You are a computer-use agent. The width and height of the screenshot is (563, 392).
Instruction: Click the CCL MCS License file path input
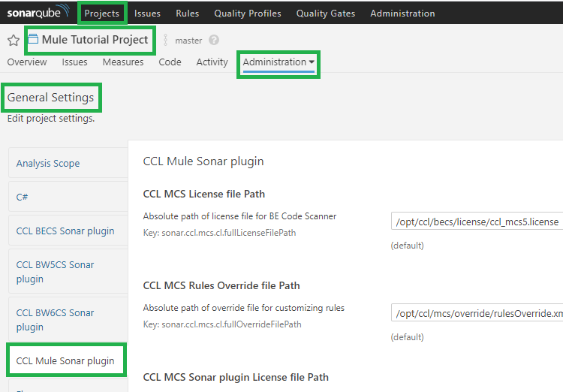coord(477,222)
